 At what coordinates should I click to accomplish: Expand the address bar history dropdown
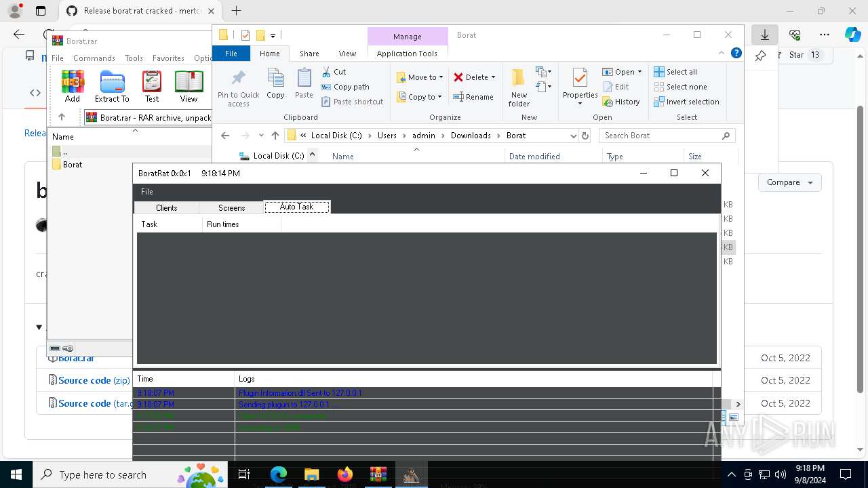point(573,136)
